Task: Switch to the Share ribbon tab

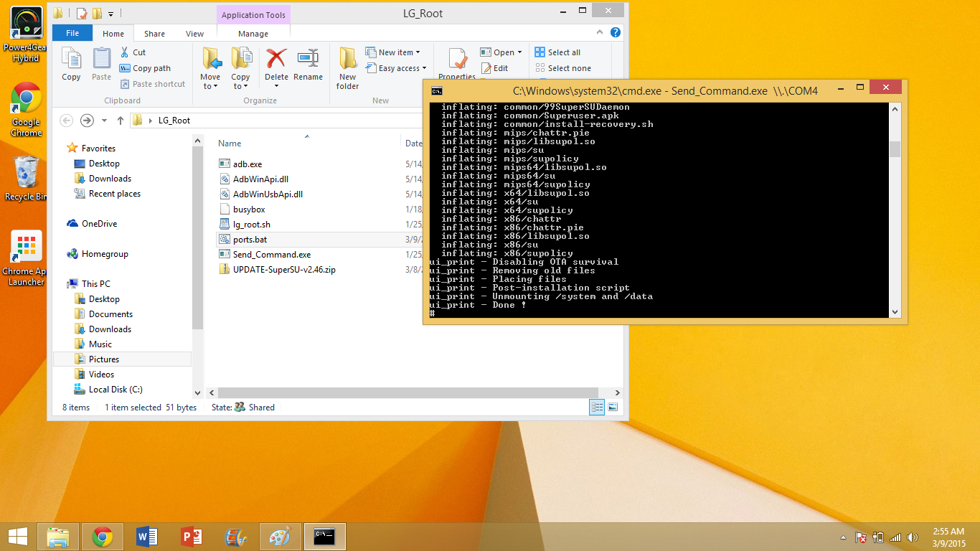Action: click(154, 34)
